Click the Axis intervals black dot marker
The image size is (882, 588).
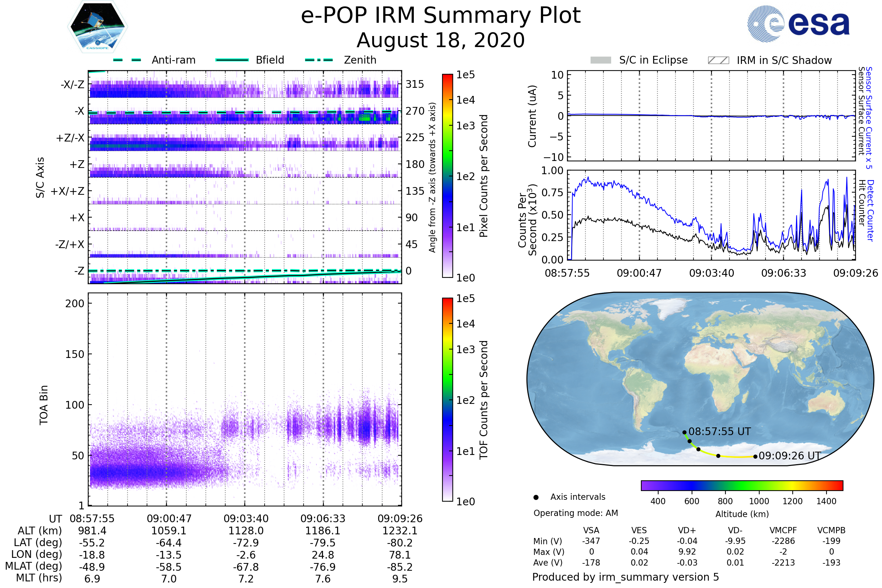pos(536,497)
